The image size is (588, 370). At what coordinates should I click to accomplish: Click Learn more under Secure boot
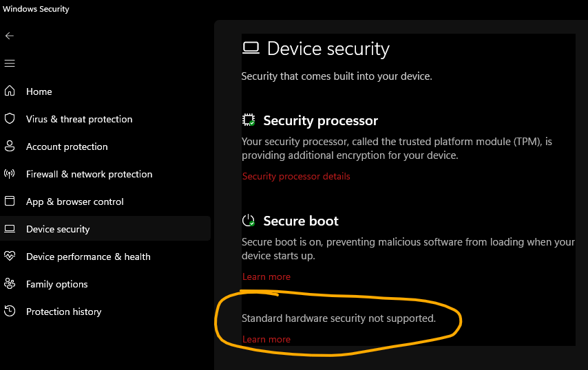pos(266,276)
